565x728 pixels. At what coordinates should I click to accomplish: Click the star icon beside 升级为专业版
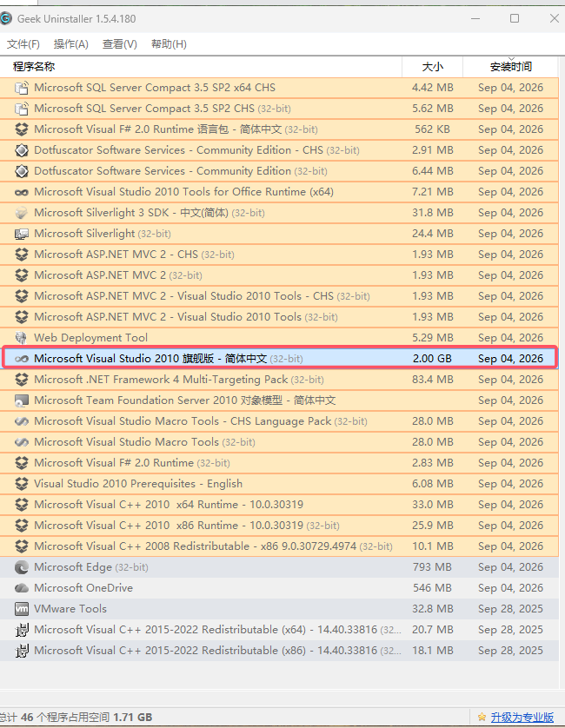(482, 717)
